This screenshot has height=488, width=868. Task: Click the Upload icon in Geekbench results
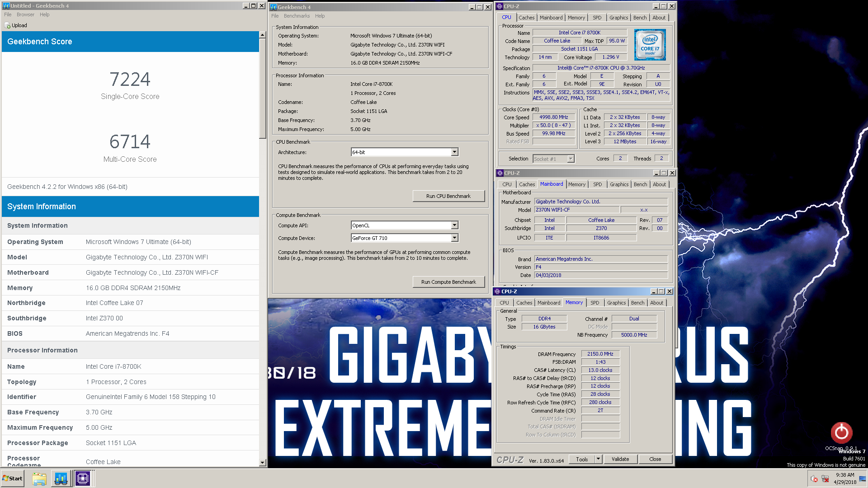point(7,25)
